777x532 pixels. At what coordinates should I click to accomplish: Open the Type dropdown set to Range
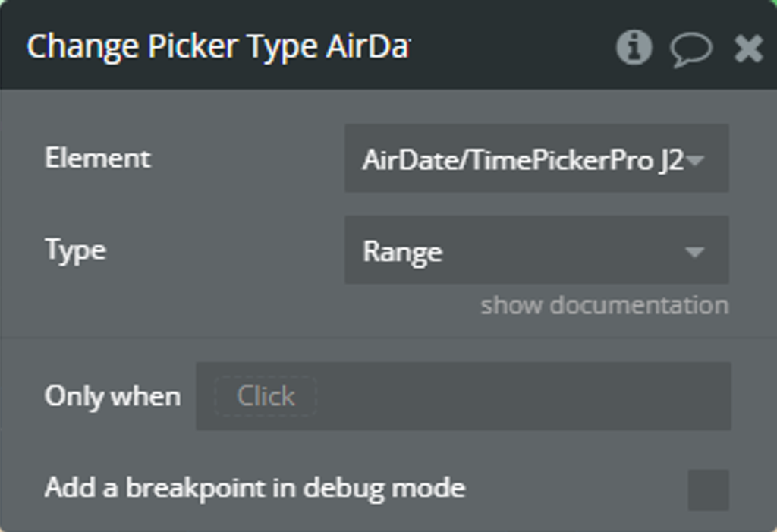pos(536,250)
